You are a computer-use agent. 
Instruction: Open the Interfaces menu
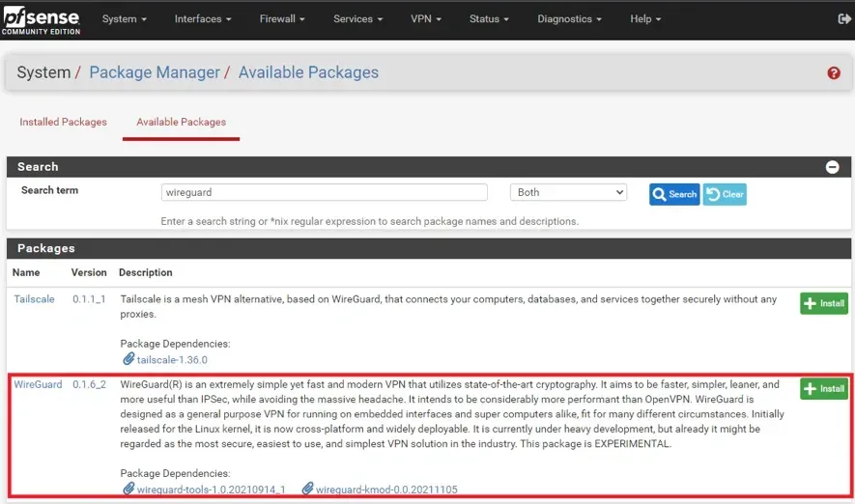[203, 19]
